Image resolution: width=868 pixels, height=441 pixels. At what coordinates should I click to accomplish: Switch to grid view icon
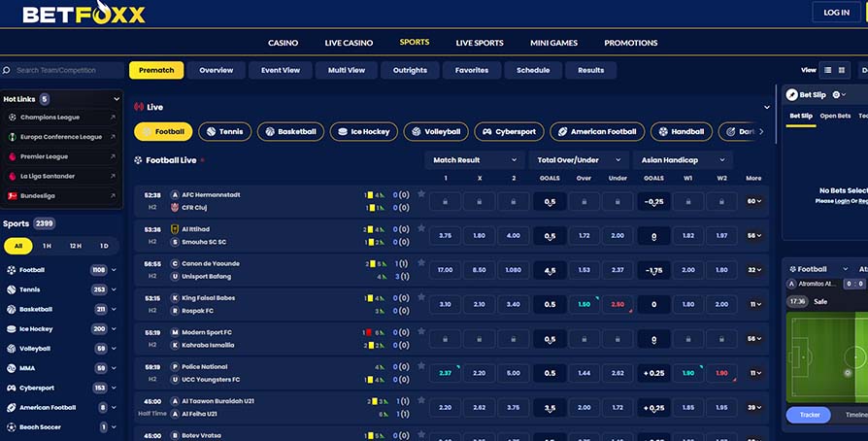[842, 70]
